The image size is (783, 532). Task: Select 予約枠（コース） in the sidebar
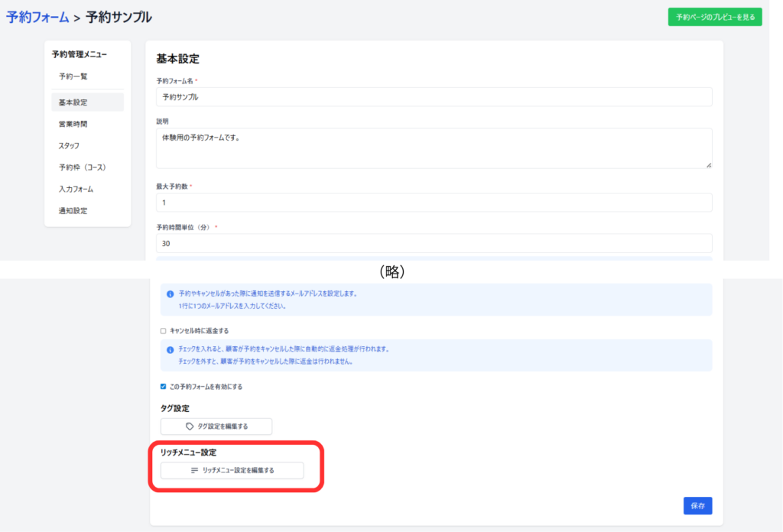point(82,167)
